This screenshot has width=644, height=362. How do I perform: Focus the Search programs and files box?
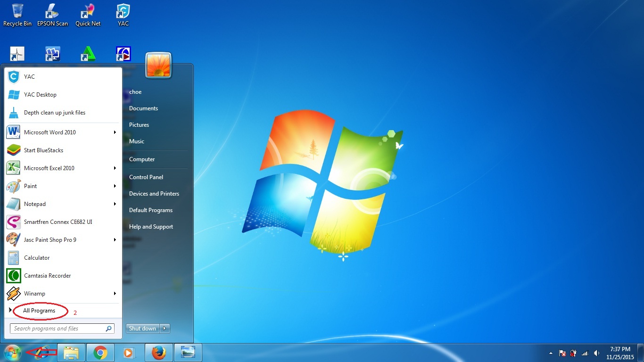(62, 329)
